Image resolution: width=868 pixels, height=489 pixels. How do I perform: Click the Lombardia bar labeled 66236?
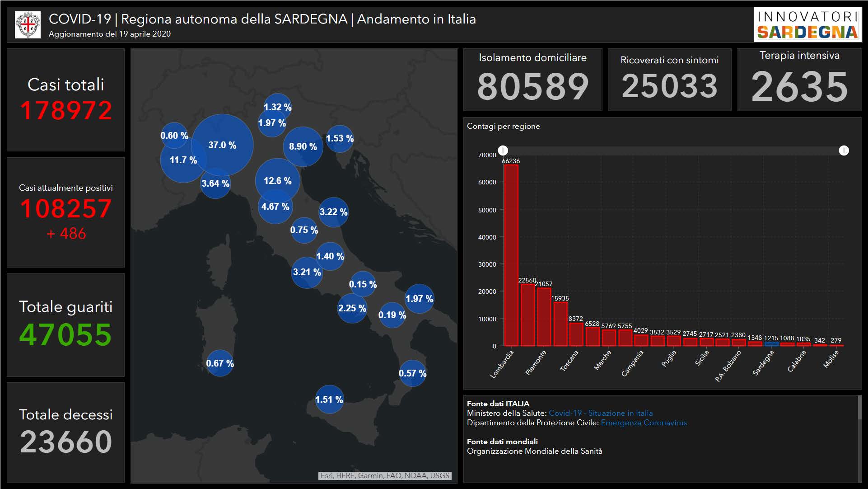click(x=511, y=255)
